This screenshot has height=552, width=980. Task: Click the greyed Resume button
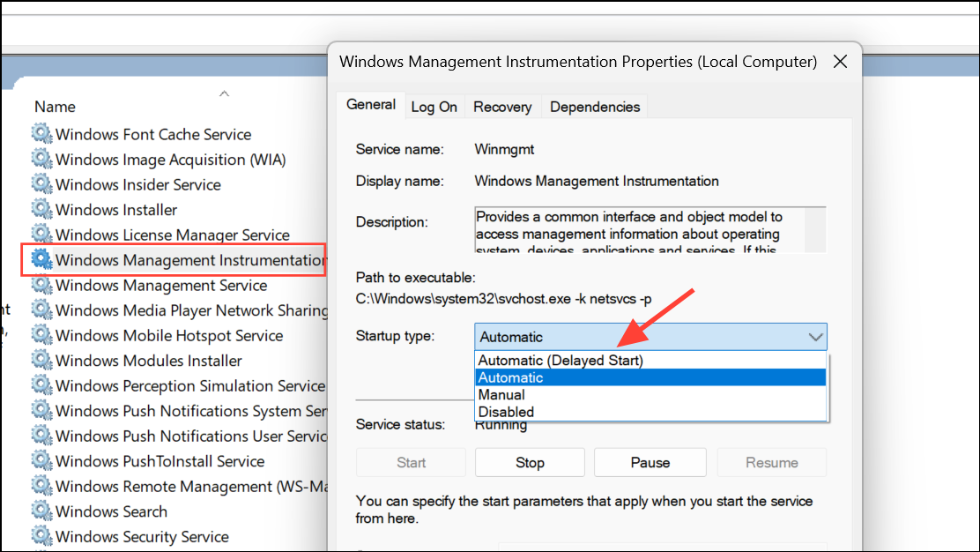[x=772, y=463]
